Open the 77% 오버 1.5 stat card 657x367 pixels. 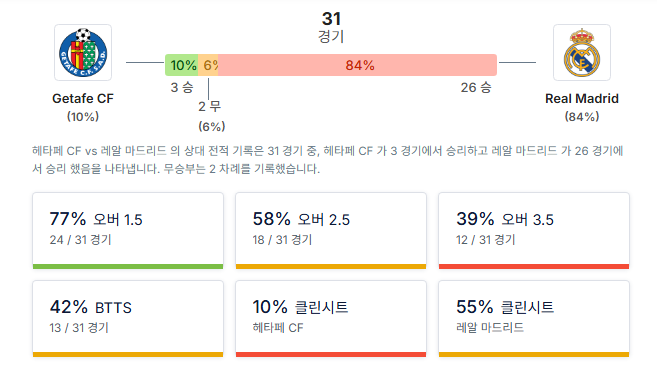pos(128,230)
